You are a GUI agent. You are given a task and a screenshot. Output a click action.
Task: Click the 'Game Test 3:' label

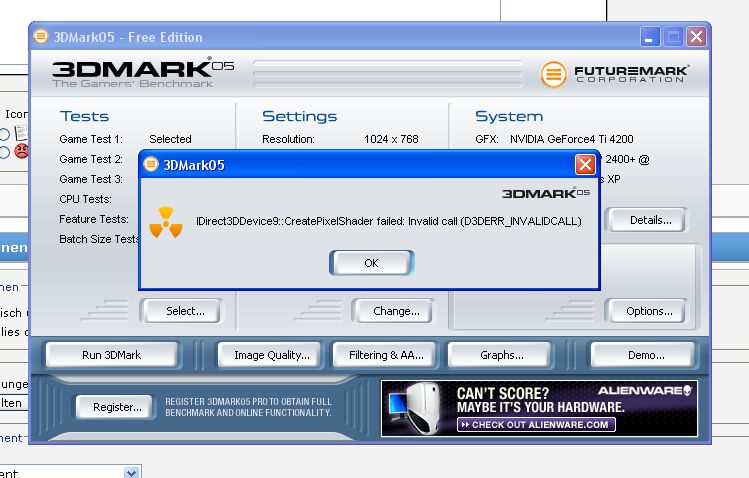pyautogui.click(x=91, y=179)
